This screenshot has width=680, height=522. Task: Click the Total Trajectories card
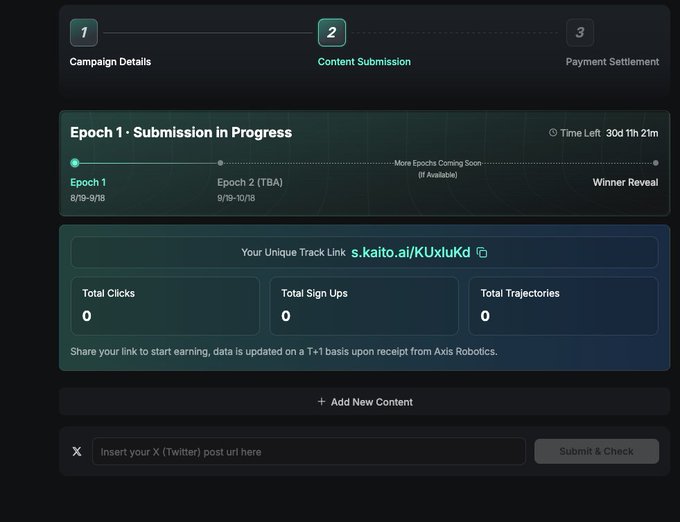coord(563,306)
